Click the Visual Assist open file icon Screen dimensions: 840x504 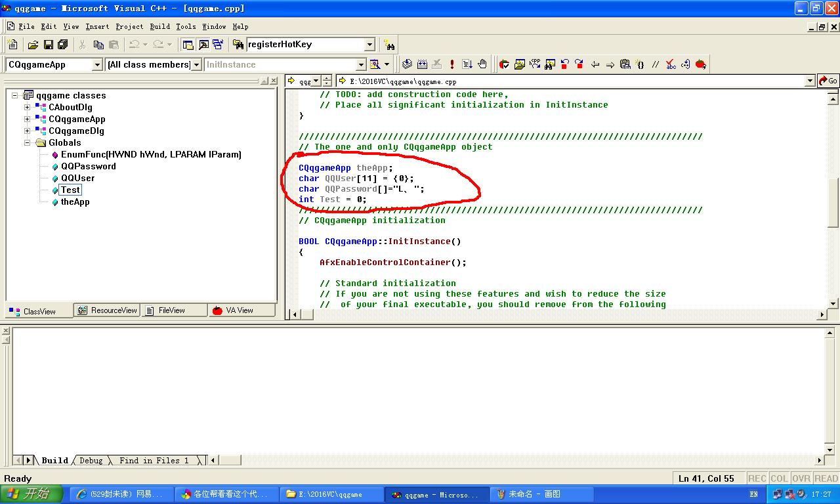click(x=520, y=64)
